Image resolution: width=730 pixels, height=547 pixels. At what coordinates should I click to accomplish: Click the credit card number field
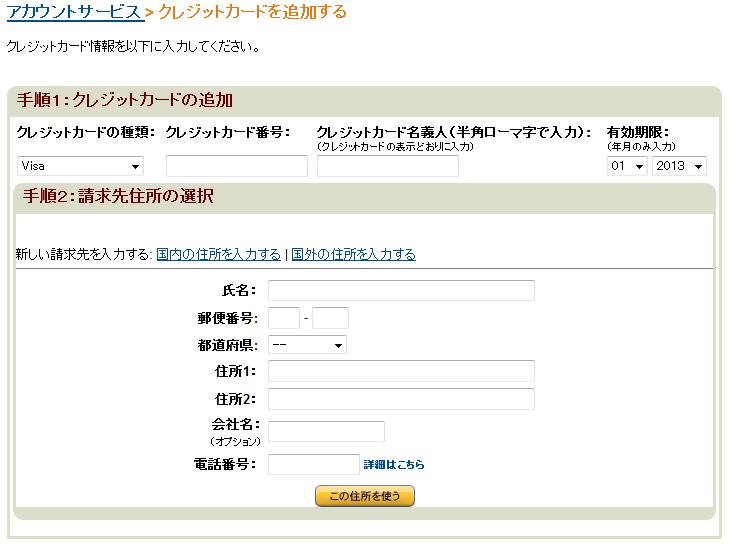(237, 166)
